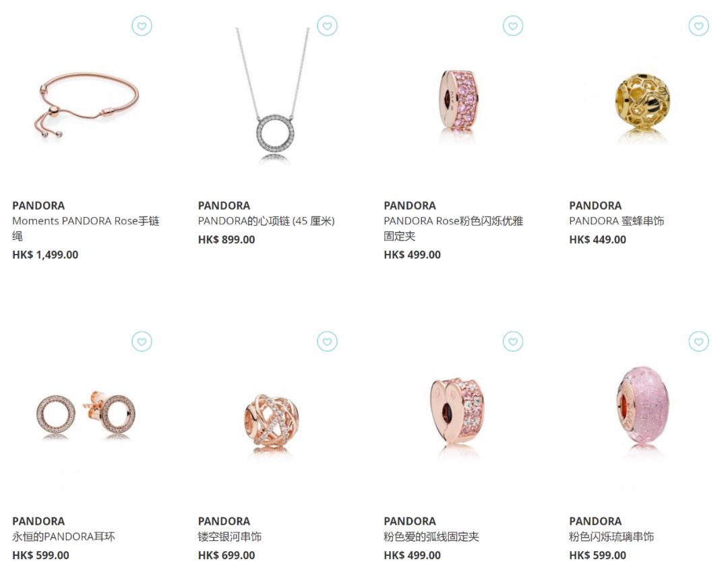Click heart icon above bee charm
The width and height of the screenshot is (728, 570).
[x=699, y=26]
